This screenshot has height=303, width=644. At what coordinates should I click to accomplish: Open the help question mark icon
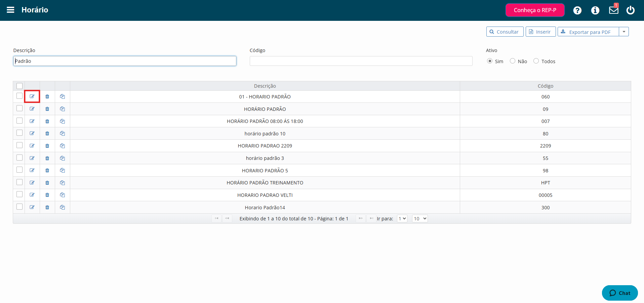click(577, 10)
